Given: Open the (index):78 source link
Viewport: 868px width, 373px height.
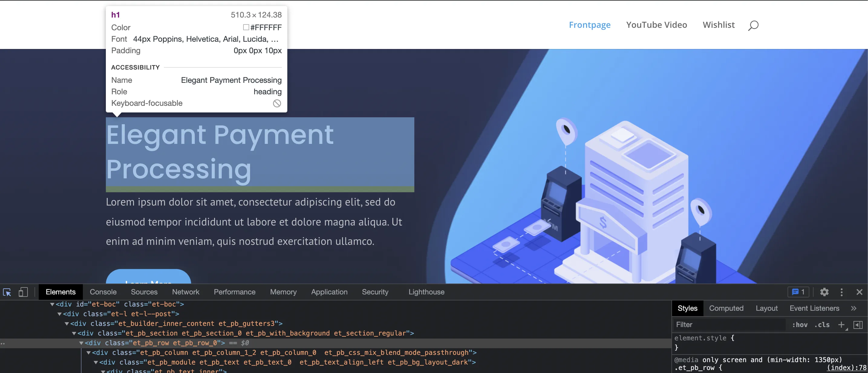Looking at the screenshot, I should [x=847, y=368].
